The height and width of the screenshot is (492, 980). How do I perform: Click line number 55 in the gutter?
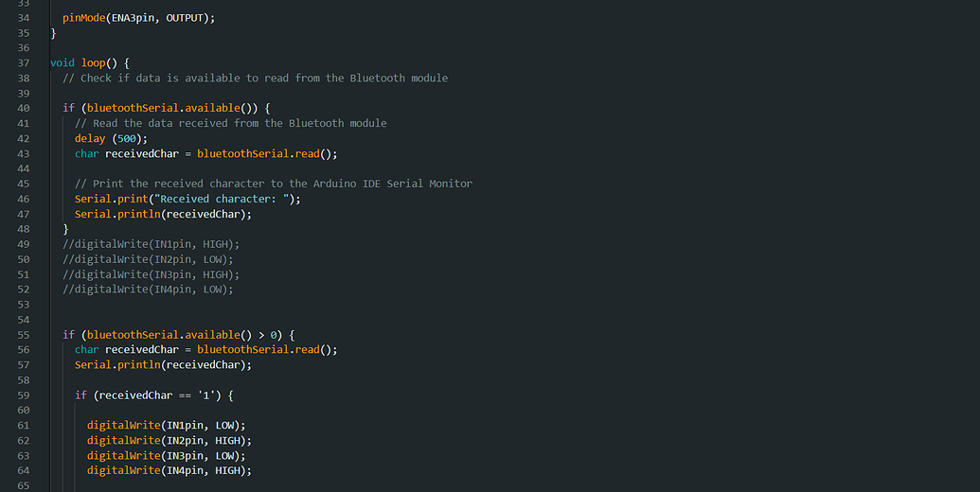24,335
